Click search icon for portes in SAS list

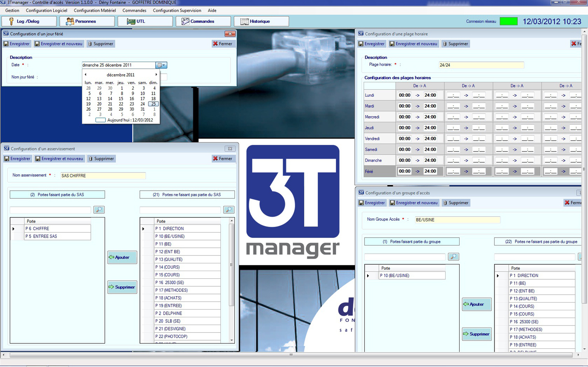pyautogui.click(x=99, y=210)
